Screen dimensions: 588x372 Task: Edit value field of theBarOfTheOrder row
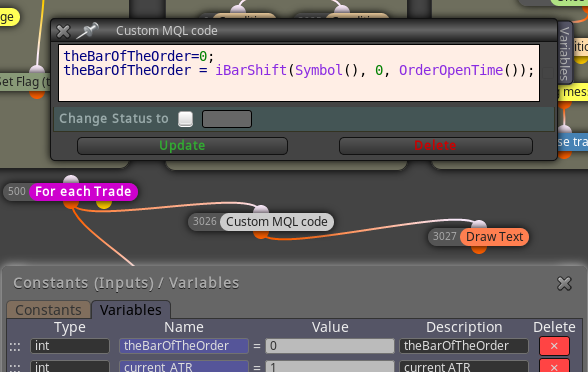click(x=330, y=346)
